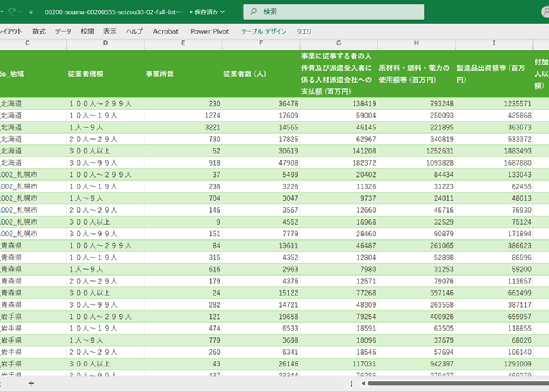The height and width of the screenshot is (392, 549).
Task: Select cell with value 14721
Action: (x=261, y=305)
